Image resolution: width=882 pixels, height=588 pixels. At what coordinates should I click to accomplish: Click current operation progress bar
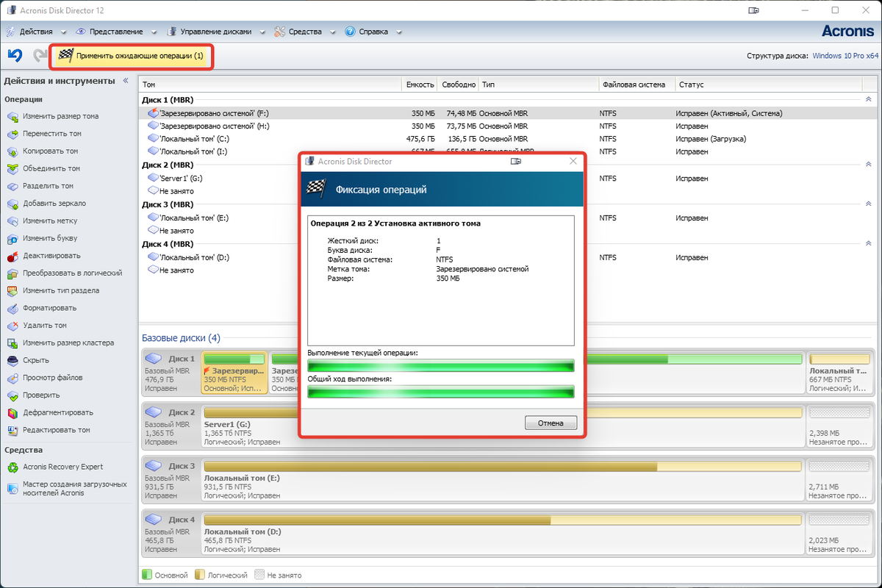[x=440, y=366]
